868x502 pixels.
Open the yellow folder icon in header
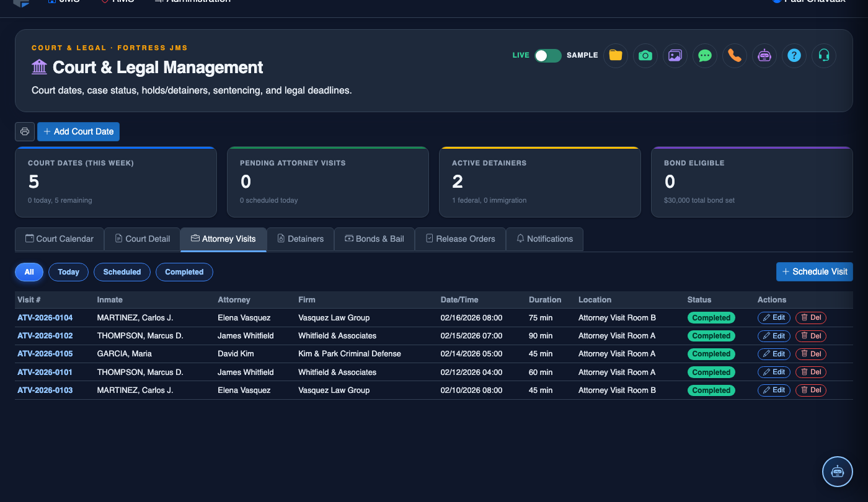(x=616, y=55)
